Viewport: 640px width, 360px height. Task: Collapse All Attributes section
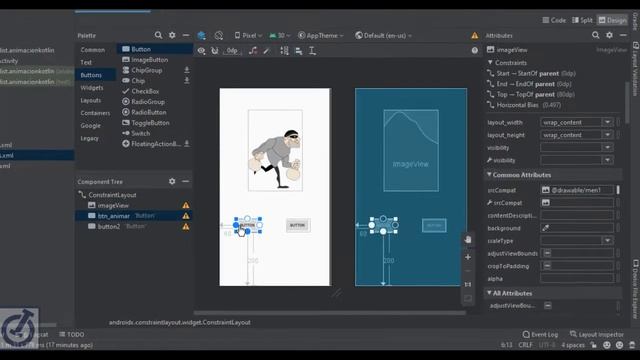click(x=489, y=293)
